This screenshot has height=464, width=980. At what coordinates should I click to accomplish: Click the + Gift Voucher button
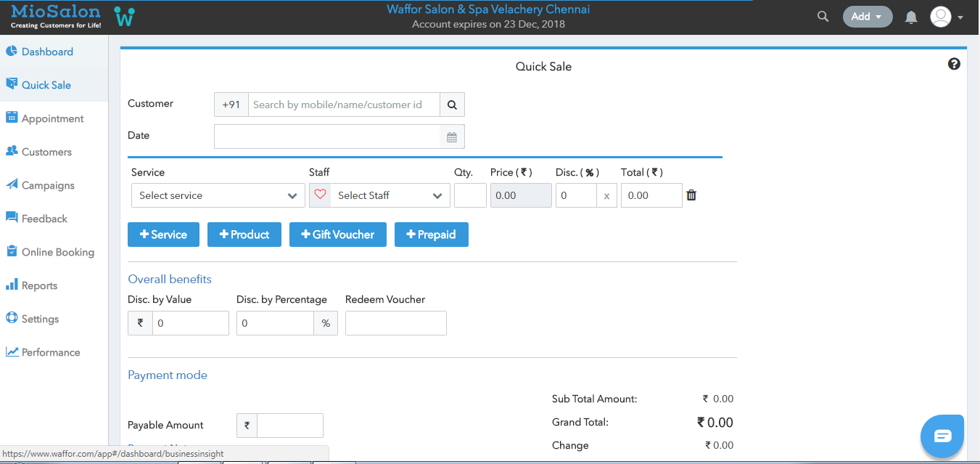[x=337, y=235]
